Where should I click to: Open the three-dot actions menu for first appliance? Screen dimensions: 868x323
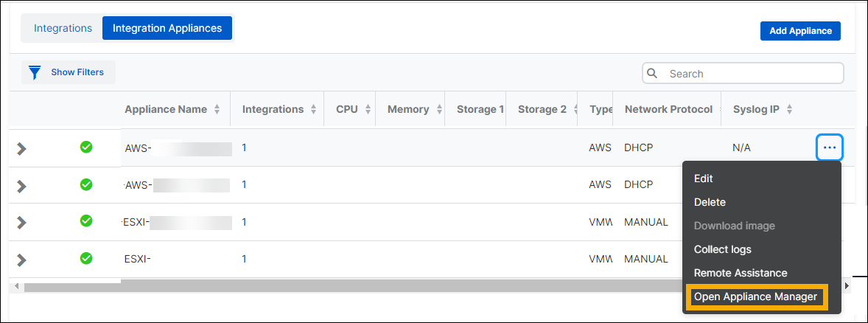click(830, 147)
